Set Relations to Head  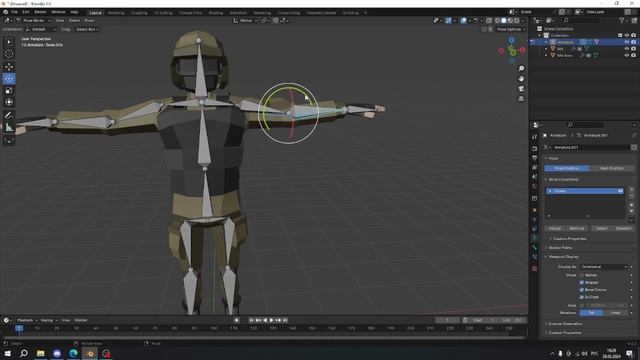point(616,313)
